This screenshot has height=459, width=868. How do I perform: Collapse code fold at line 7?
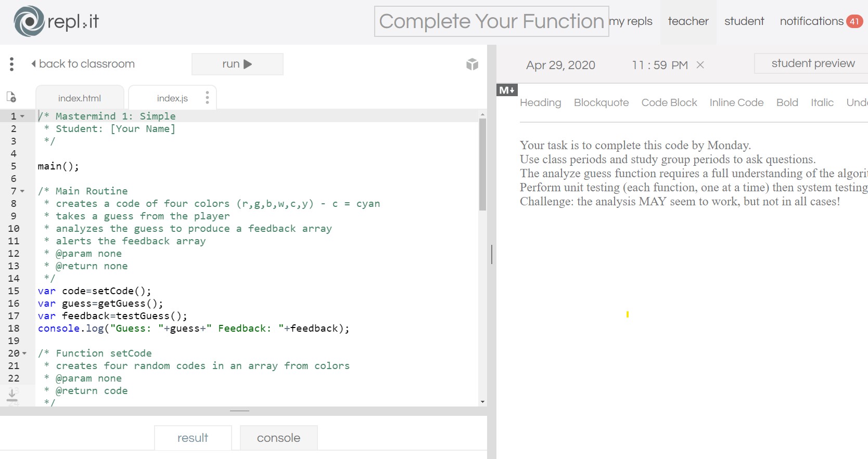click(x=22, y=191)
